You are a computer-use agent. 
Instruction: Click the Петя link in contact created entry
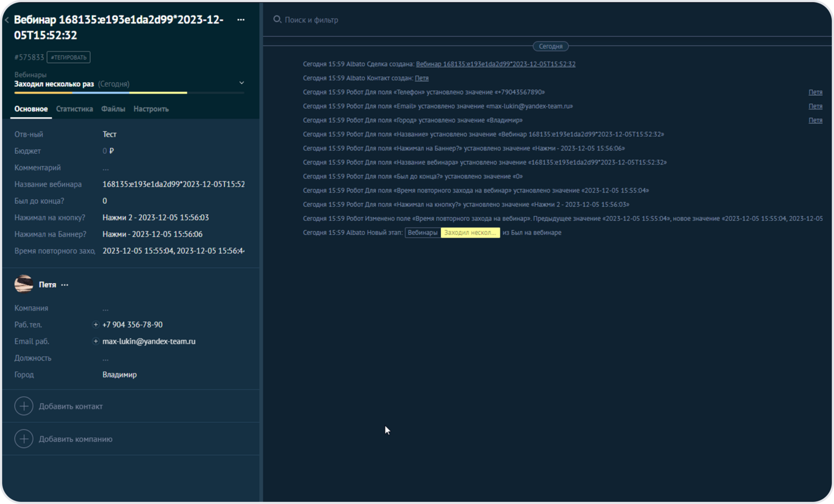(x=422, y=78)
